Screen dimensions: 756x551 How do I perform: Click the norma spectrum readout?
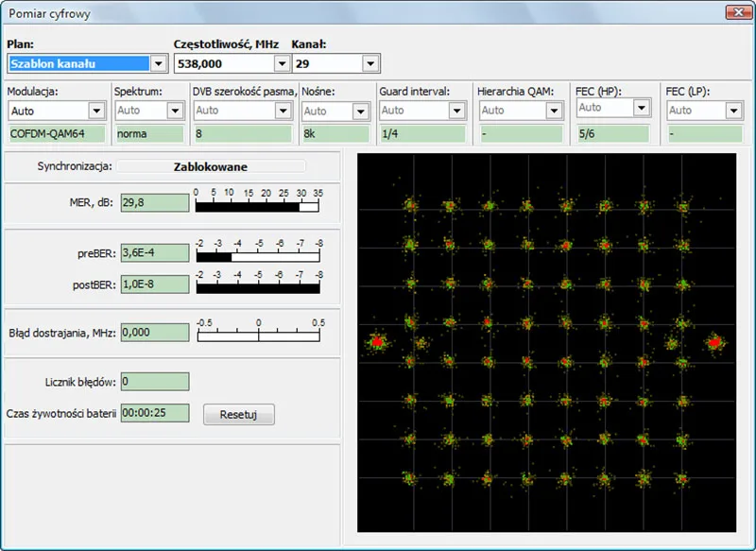click(x=149, y=133)
